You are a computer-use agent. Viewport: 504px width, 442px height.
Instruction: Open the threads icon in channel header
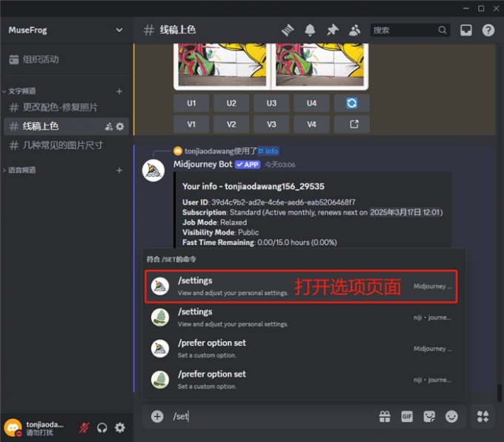click(x=288, y=30)
